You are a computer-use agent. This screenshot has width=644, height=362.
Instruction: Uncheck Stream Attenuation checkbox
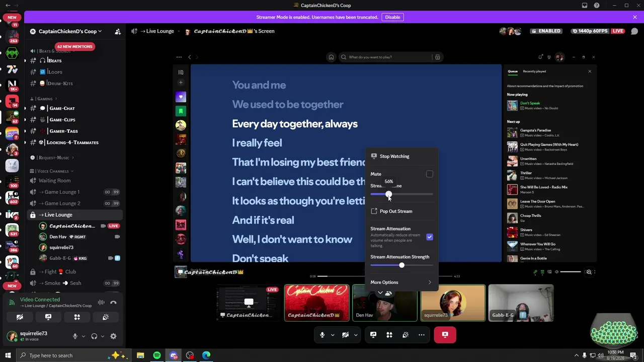point(430,237)
